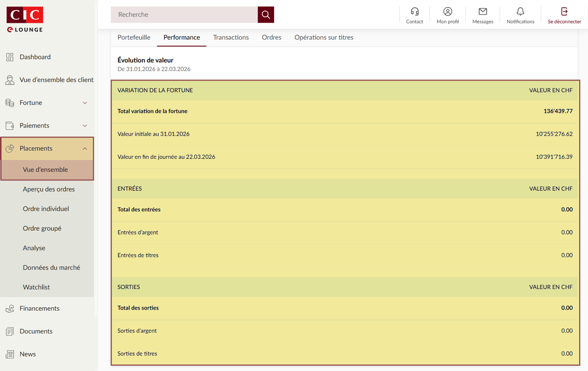Click the Documents icon in sidebar
This screenshot has height=371, width=588.
tap(10, 331)
